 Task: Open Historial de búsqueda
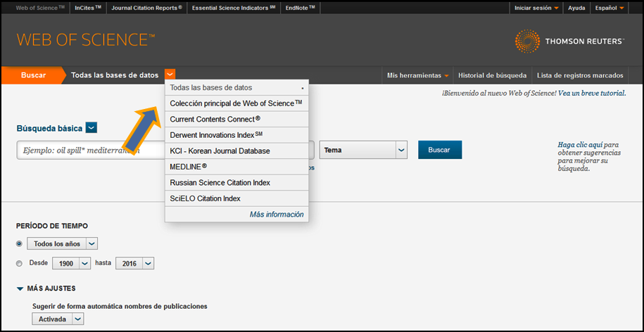(x=493, y=75)
